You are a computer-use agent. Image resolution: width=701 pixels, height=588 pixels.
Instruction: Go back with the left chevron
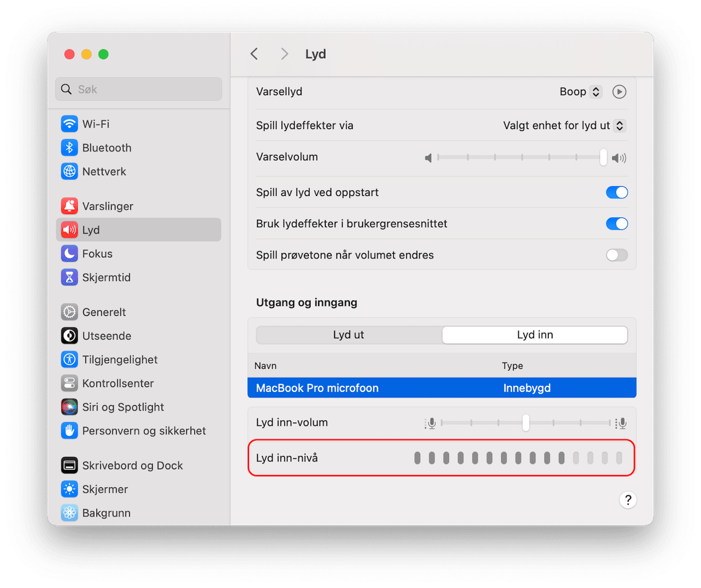point(254,54)
